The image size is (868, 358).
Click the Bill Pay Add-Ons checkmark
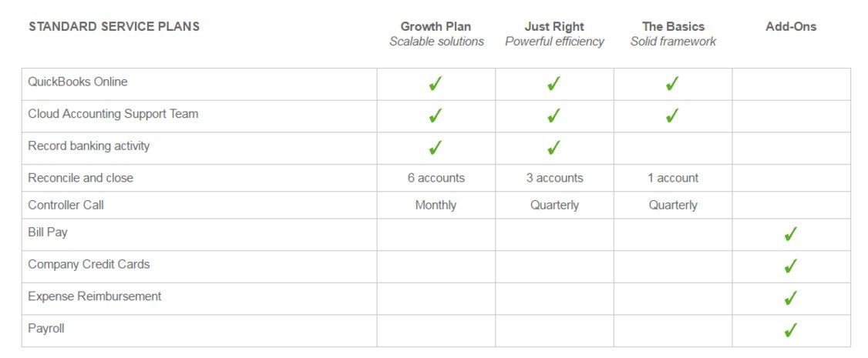click(x=791, y=234)
